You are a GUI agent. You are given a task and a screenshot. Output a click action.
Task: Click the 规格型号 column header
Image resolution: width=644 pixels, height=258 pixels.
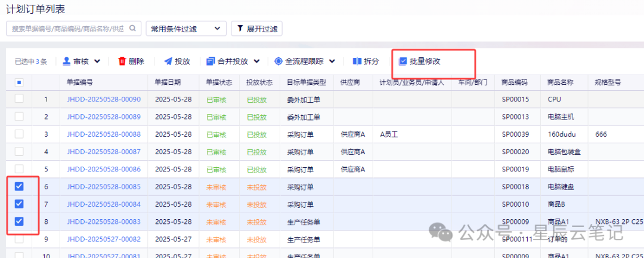point(608,82)
